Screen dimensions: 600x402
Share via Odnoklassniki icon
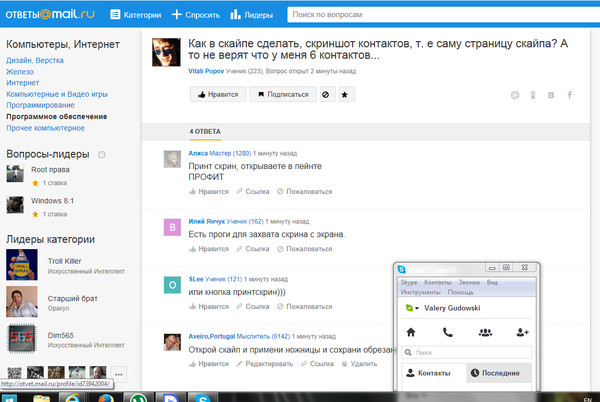533,95
